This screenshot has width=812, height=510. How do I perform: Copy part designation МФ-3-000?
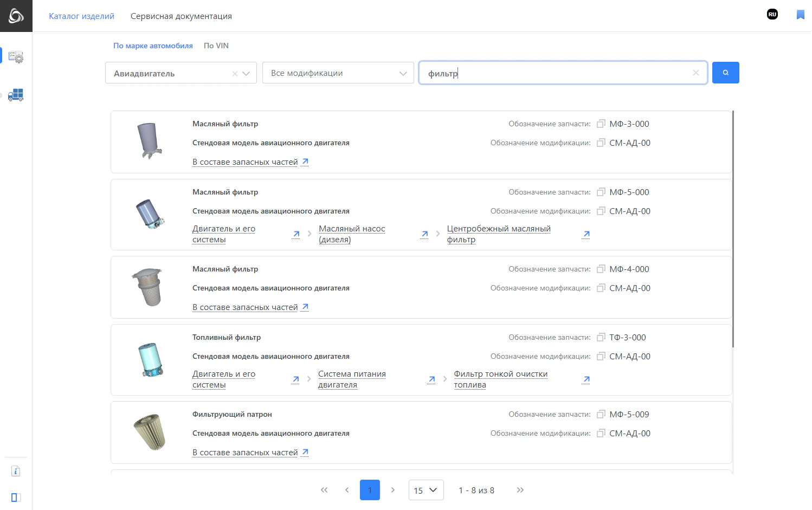(601, 124)
